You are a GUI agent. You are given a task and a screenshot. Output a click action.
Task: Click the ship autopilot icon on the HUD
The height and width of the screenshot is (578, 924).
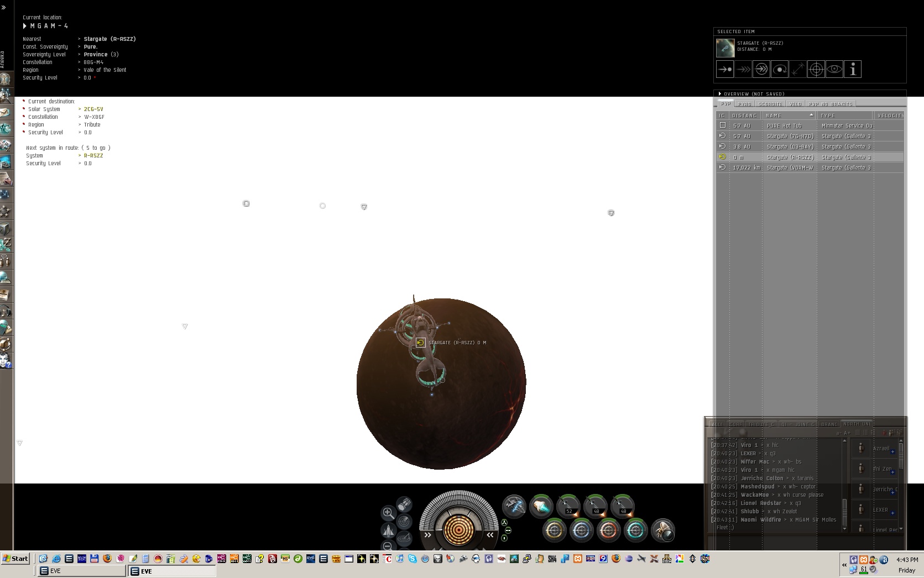[388, 530]
